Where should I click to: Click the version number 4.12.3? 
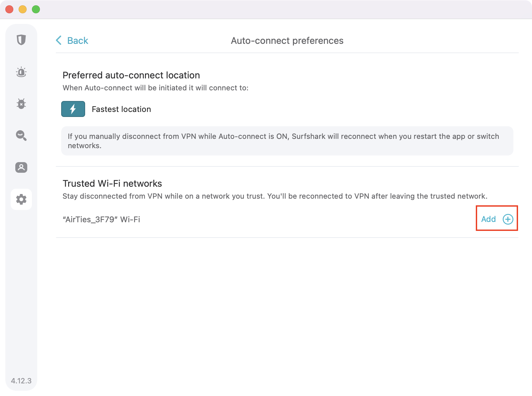click(21, 381)
